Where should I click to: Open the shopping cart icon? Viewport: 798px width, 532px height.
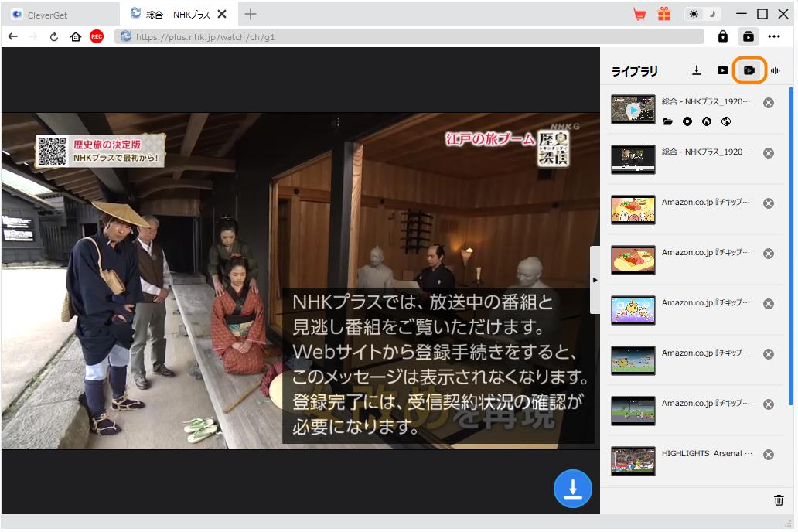point(639,14)
